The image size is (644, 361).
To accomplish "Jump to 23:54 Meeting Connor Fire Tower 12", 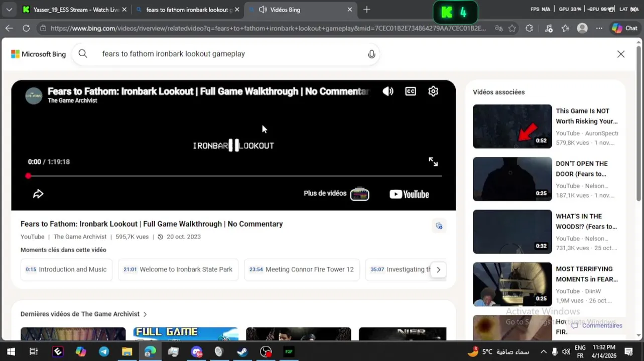I will [302, 269].
